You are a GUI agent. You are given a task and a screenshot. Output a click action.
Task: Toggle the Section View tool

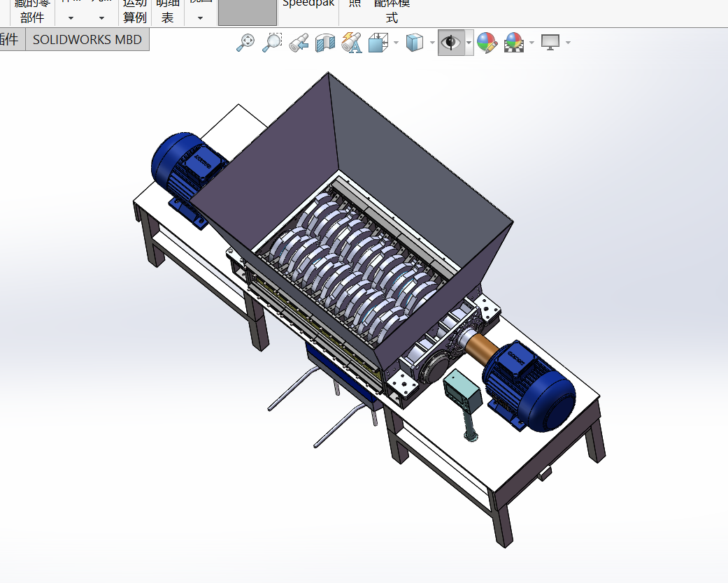pos(325,43)
